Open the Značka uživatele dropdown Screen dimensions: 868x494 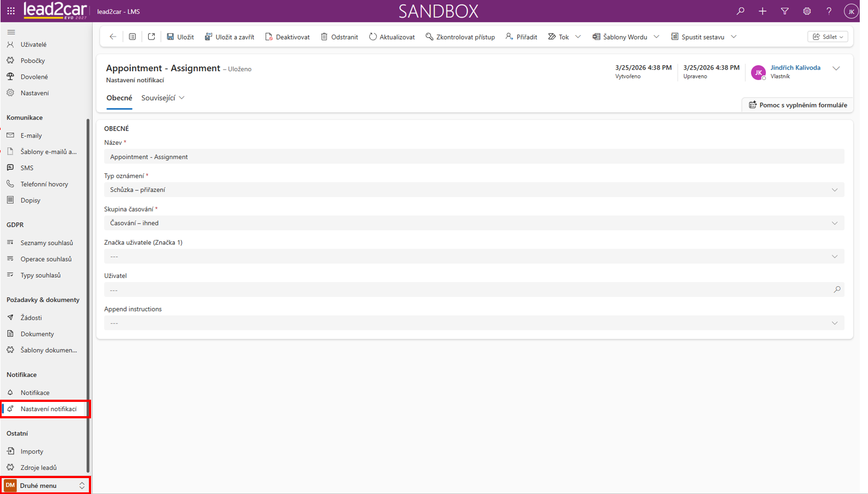coord(474,257)
